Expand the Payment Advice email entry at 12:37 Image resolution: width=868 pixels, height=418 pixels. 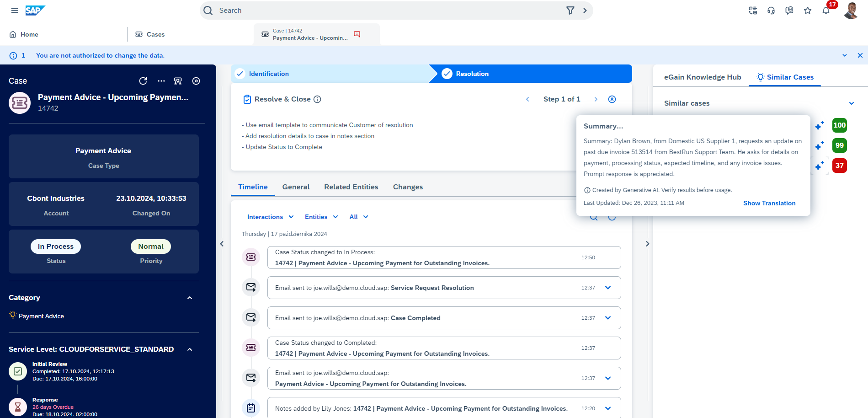pyautogui.click(x=608, y=378)
